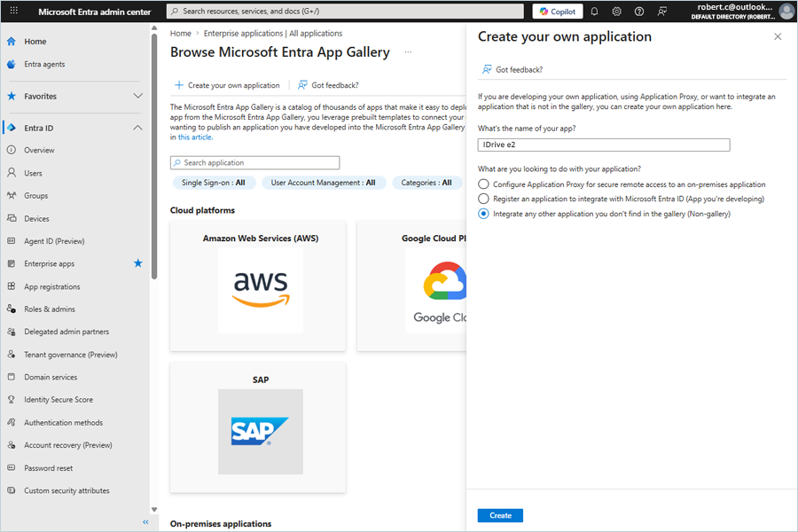Click the Custom security attributes icon
798x532 pixels.
(x=12, y=490)
